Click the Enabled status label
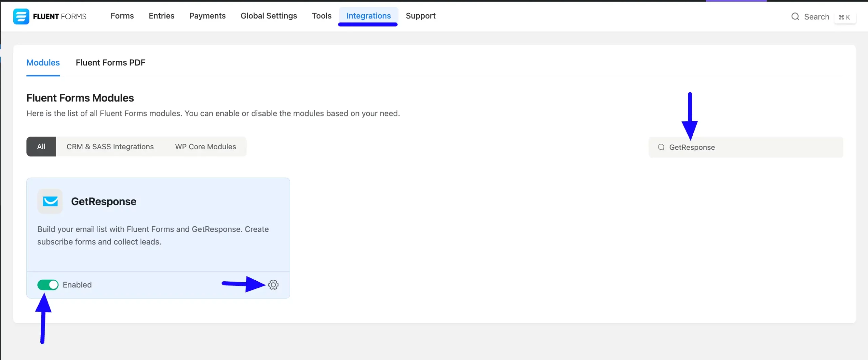The height and width of the screenshot is (360, 868). coord(77,285)
